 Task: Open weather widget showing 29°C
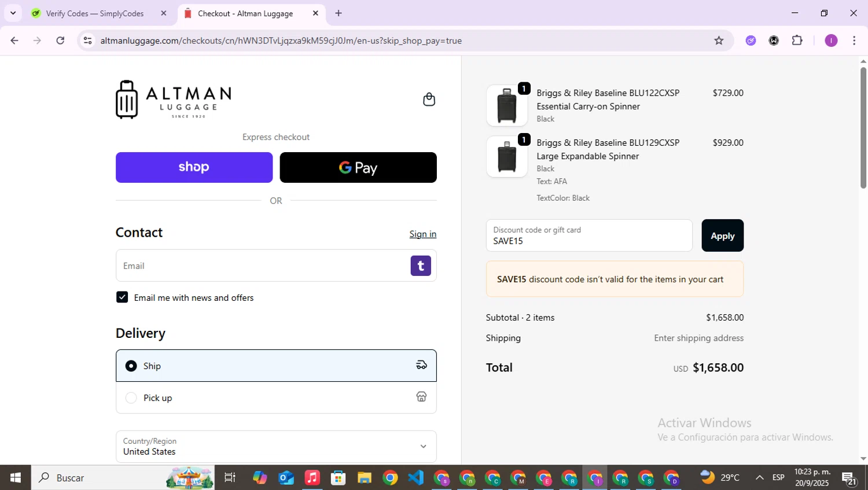(720, 477)
